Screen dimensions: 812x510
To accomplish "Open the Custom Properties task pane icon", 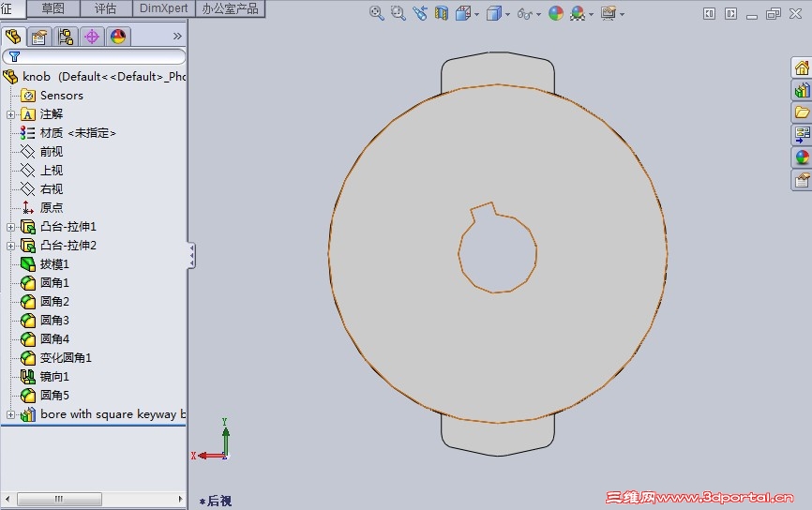I will coord(802,180).
